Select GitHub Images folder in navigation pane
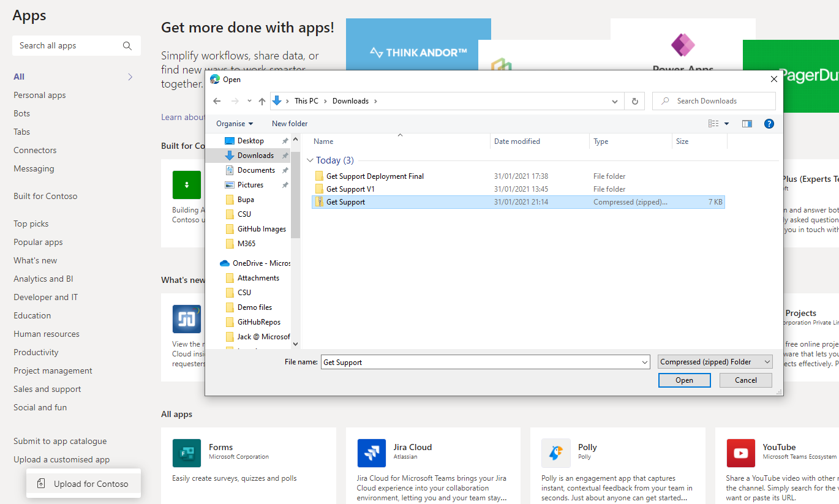839x504 pixels. (x=261, y=229)
